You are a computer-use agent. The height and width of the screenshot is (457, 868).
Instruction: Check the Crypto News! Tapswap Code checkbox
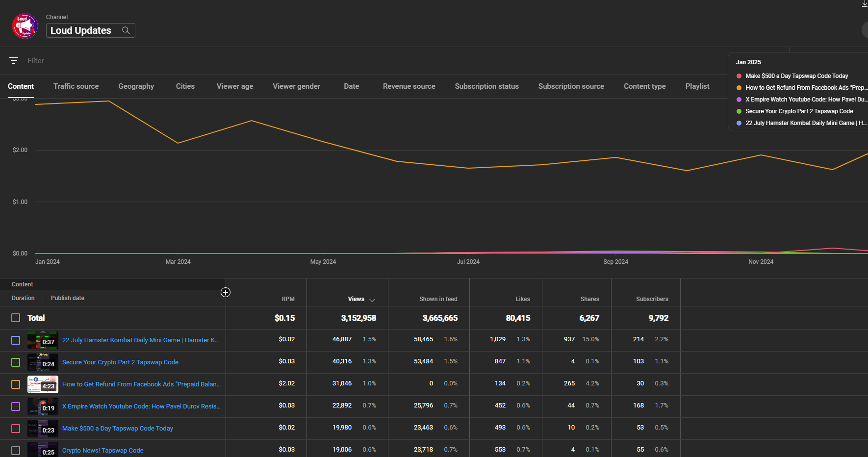tap(16, 451)
